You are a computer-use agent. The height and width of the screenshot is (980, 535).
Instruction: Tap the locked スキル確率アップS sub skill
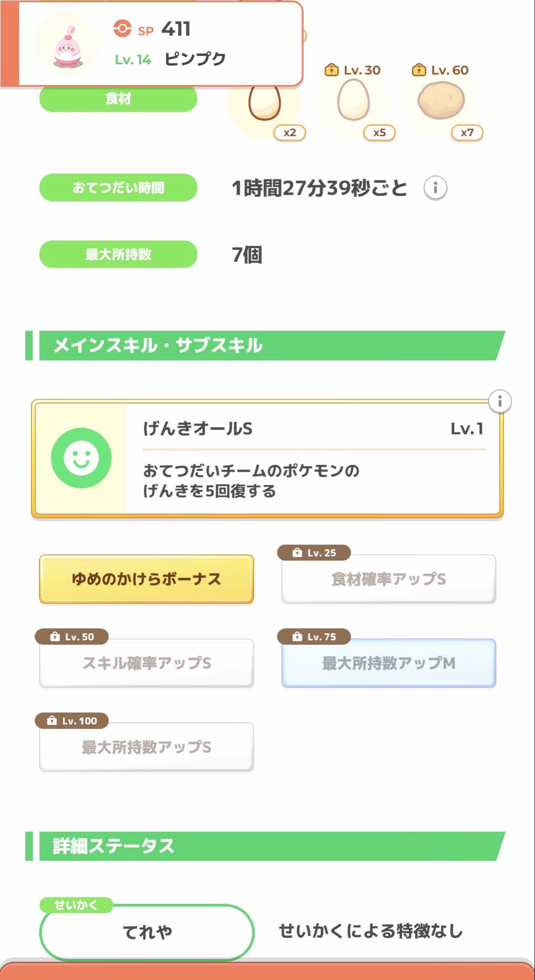point(146,663)
